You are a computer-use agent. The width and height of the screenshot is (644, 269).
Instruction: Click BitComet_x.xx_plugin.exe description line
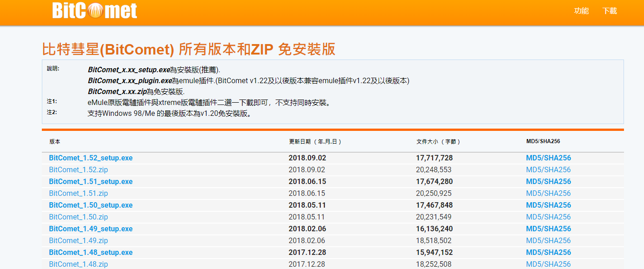(249, 81)
